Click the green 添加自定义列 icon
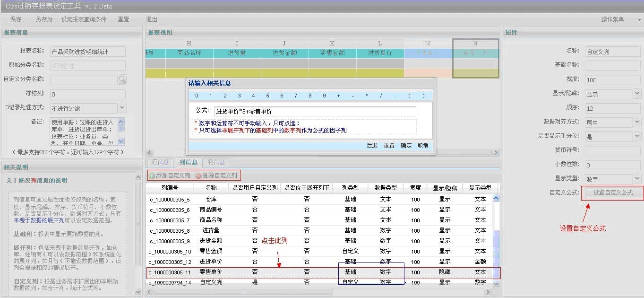Screen dimensions: 644x298 pyautogui.click(x=152, y=175)
